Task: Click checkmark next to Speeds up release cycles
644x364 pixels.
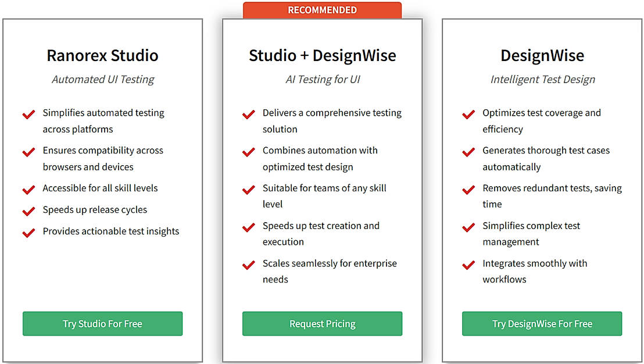Action: pyautogui.click(x=29, y=211)
